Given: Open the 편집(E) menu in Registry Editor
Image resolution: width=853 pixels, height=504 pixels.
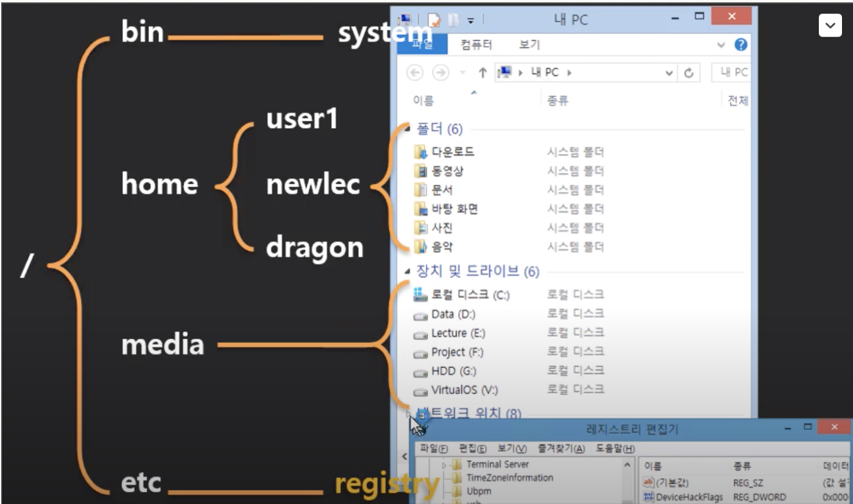Looking at the screenshot, I should click(473, 449).
